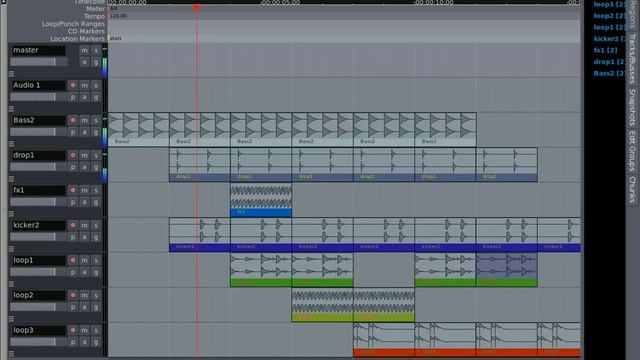This screenshot has width=640, height=360.
Task: Adjust the kicker2 track fader
Action: coord(38,237)
